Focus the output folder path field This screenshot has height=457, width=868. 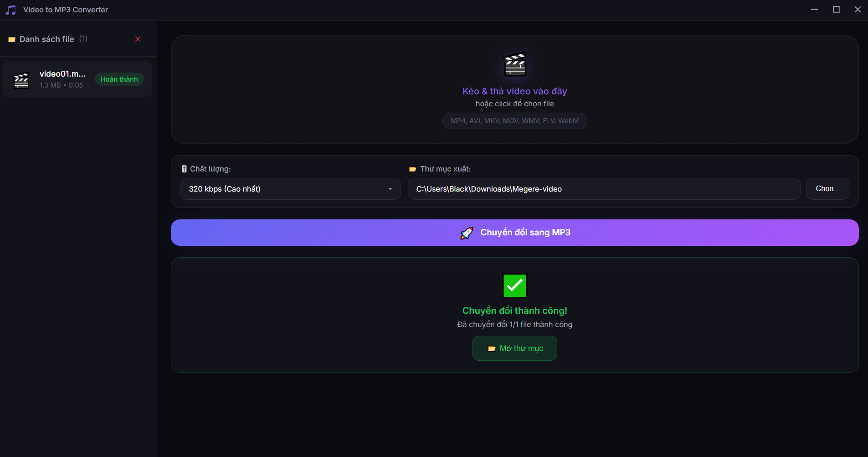(603, 189)
